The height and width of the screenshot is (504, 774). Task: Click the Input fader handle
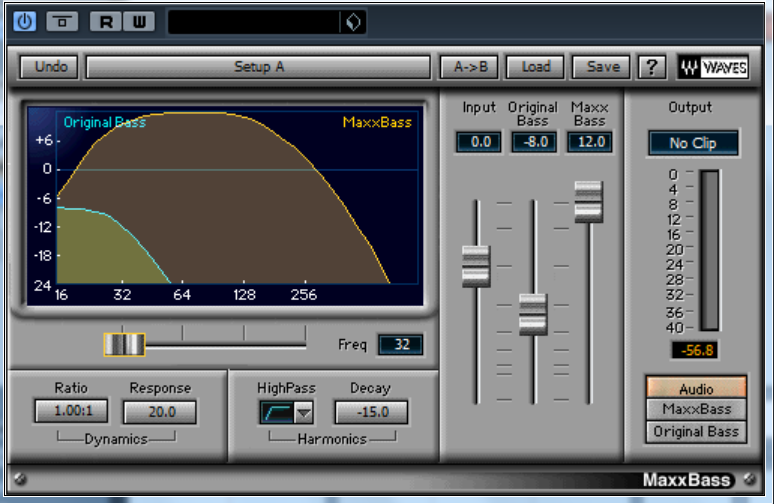(x=476, y=267)
